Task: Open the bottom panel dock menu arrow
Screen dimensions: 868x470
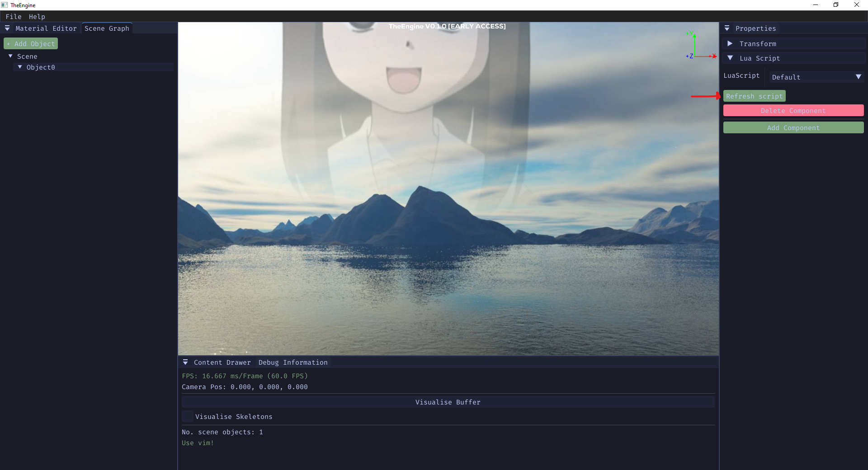Action: (x=185, y=362)
